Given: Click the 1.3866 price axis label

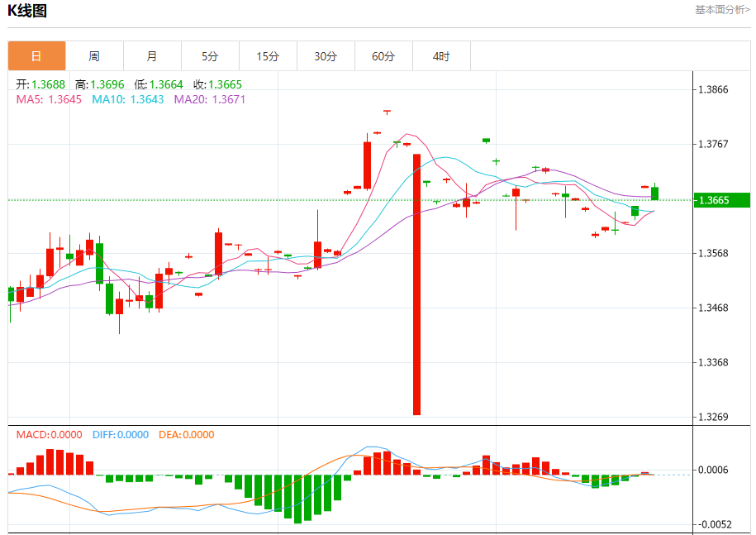Looking at the screenshot, I should tap(713, 90).
